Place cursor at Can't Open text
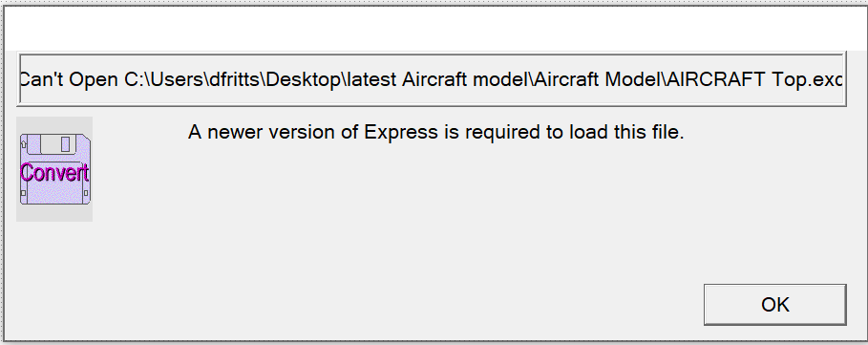 tap(69, 79)
